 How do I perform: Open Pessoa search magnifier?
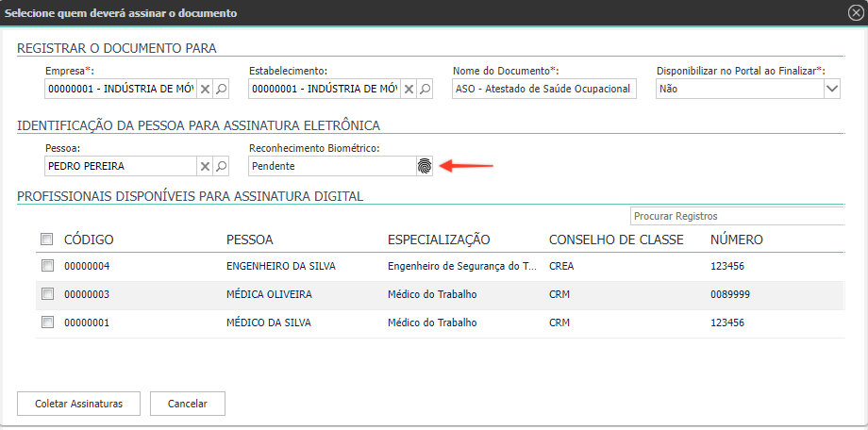click(222, 167)
